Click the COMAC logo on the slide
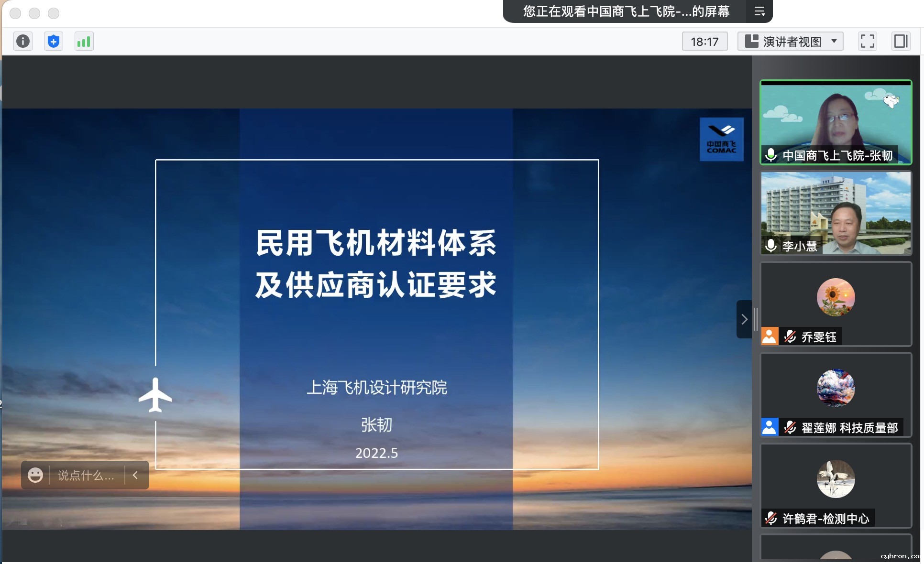 coord(721,139)
